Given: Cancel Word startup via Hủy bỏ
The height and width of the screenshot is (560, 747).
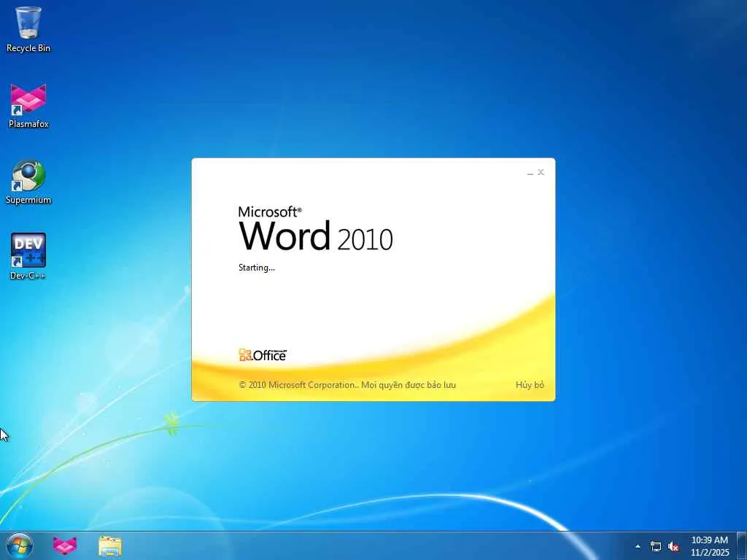Looking at the screenshot, I should 530,385.
